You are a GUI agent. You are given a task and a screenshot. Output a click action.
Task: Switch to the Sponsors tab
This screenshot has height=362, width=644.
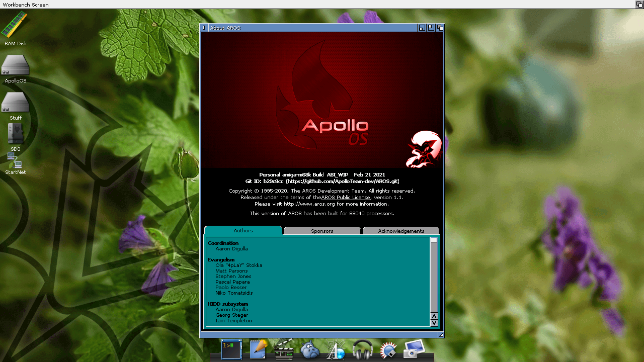322,231
